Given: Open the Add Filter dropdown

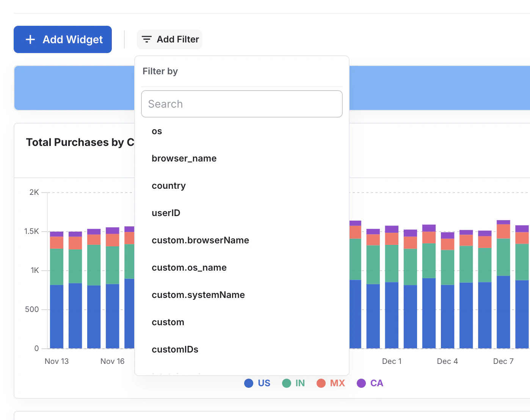Looking at the screenshot, I should click(x=169, y=39).
